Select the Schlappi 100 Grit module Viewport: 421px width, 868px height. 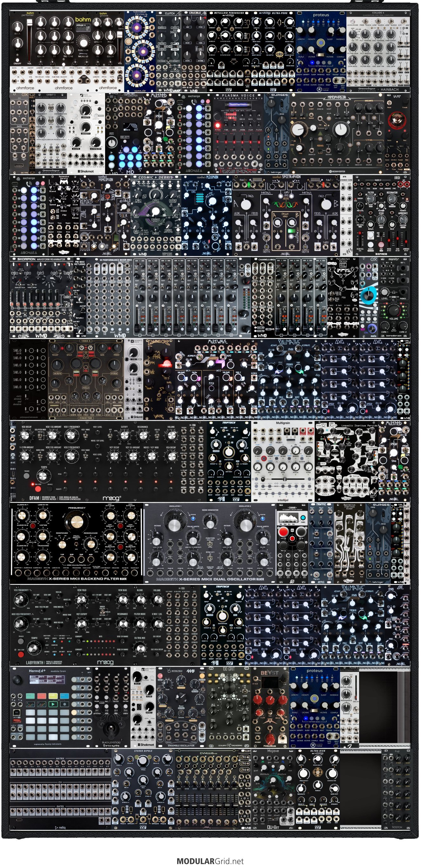[229, 708]
